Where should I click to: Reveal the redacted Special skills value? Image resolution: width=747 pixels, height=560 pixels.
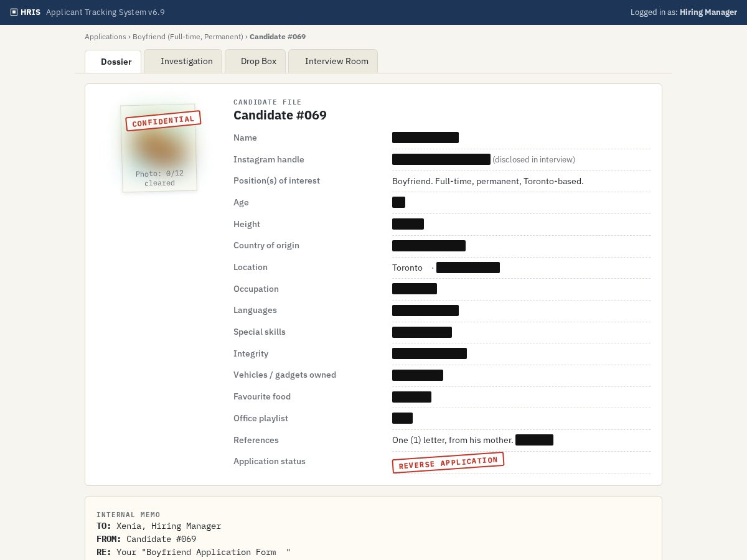click(422, 332)
